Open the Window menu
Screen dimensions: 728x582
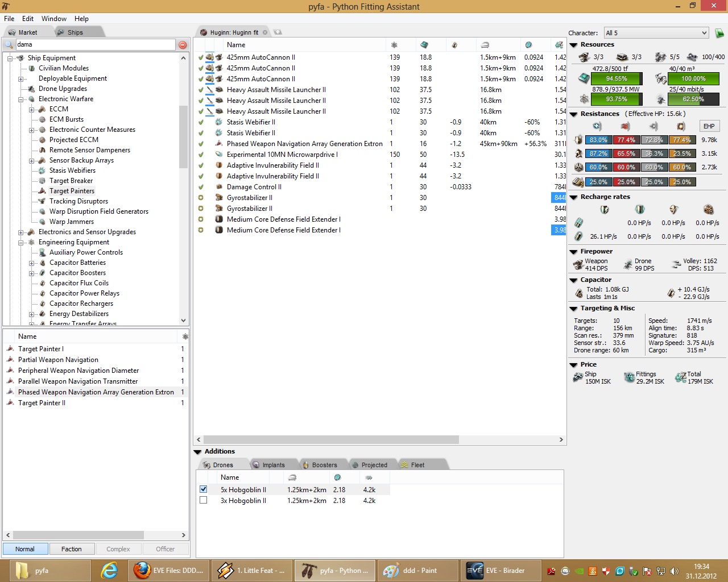[54, 19]
